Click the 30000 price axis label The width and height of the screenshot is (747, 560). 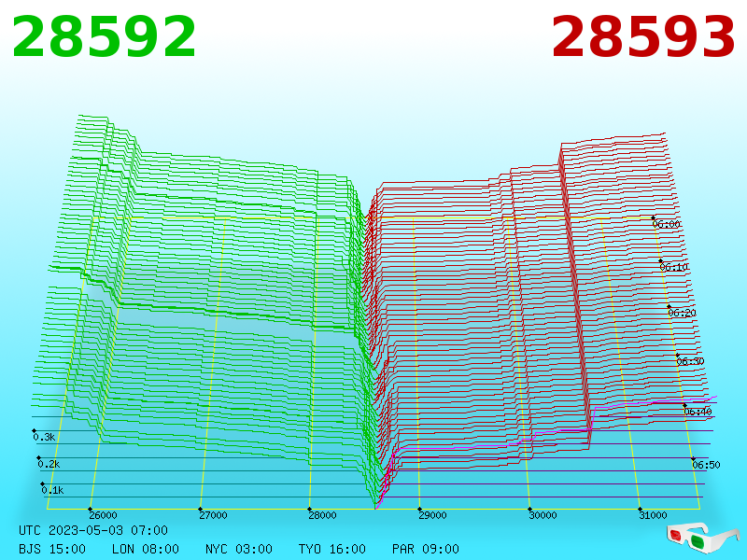[x=543, y=515]
